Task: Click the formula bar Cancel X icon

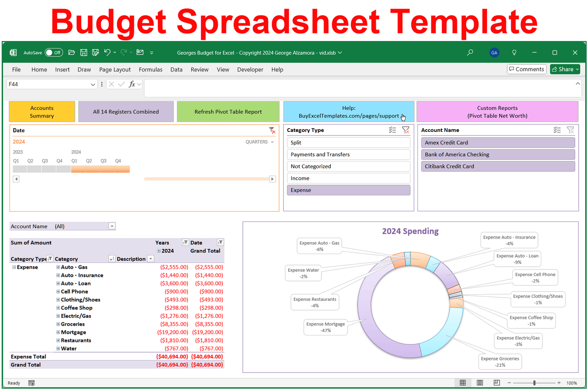Action: click(111, 84)
